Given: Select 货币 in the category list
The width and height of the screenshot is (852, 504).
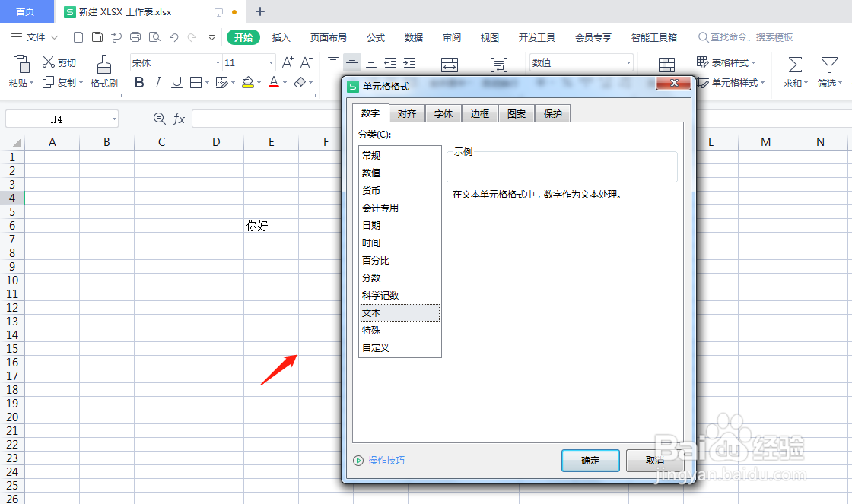Looking at the screenshot, I should click(372, 190).
